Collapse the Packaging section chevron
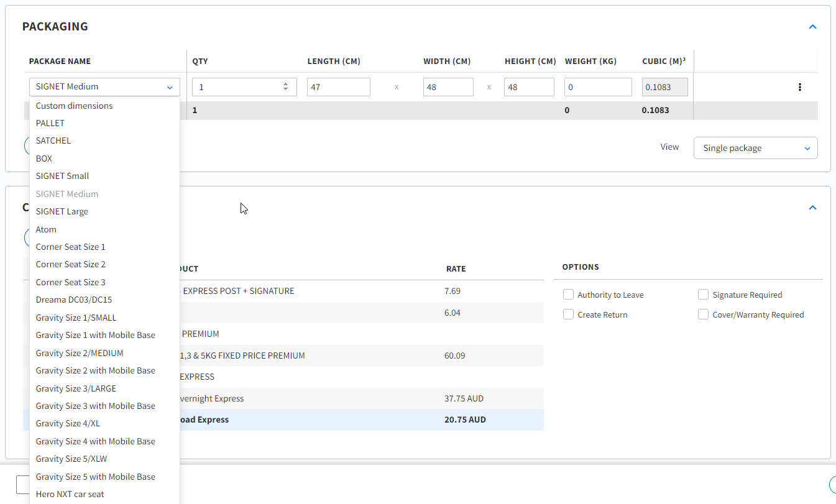This screenshot has width=836, height=504. (x=812, y=27)
